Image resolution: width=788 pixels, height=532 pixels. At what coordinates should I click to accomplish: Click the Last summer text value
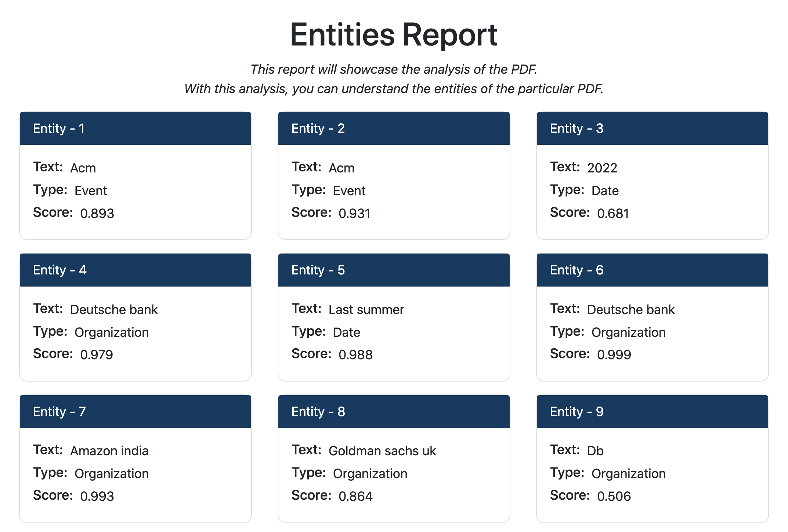coord(366,310)
